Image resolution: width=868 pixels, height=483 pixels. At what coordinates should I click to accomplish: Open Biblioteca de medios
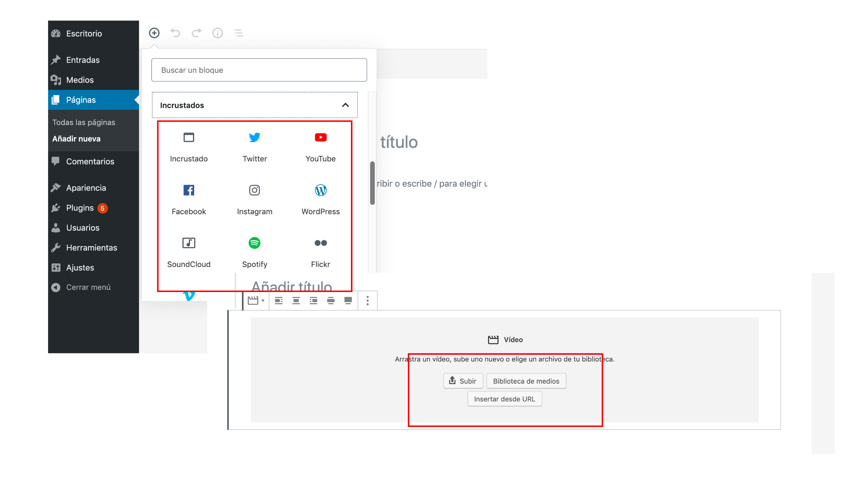coord(526,381)
